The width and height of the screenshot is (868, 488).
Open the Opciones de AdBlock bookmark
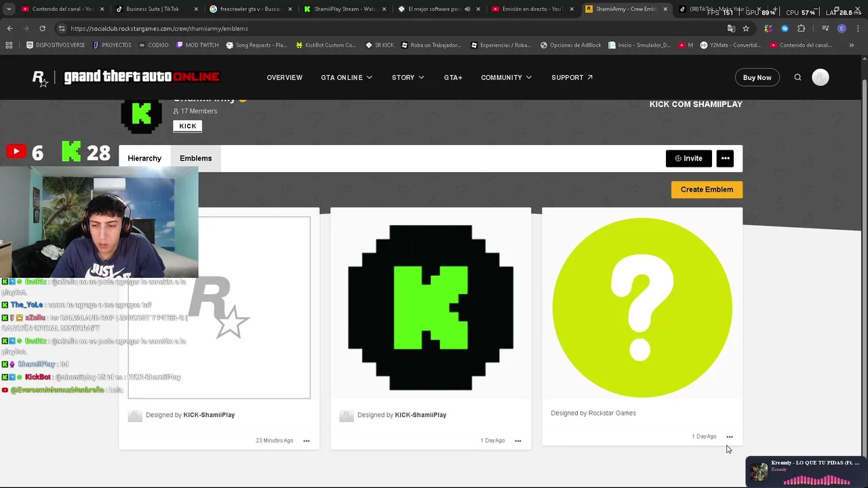(x=570, y=45)
